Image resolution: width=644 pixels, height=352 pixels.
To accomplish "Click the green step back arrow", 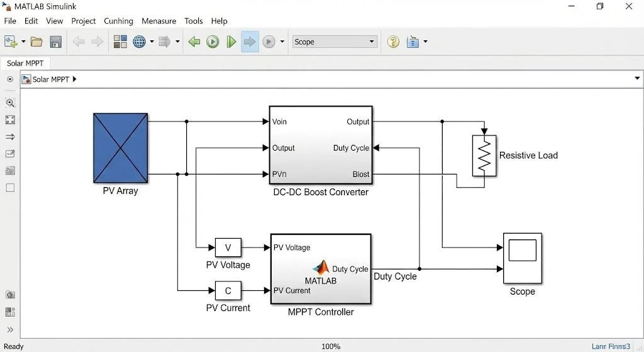I will click(x=194, y=42).
